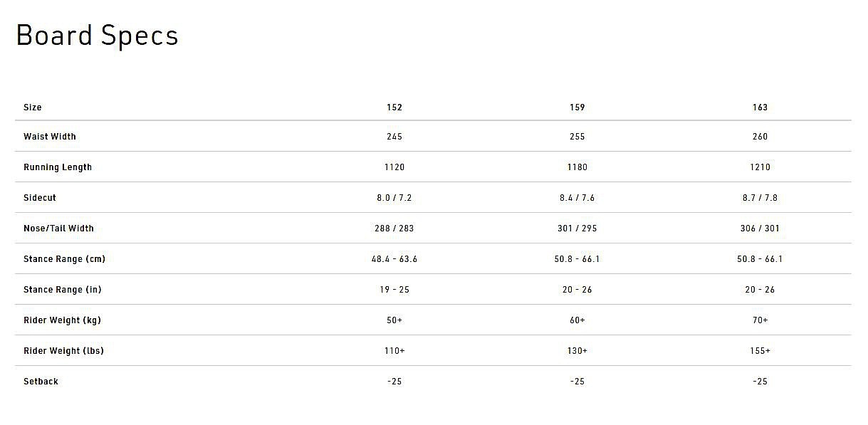
Task: Click the waist width value 255
Action: coord(577,137)
